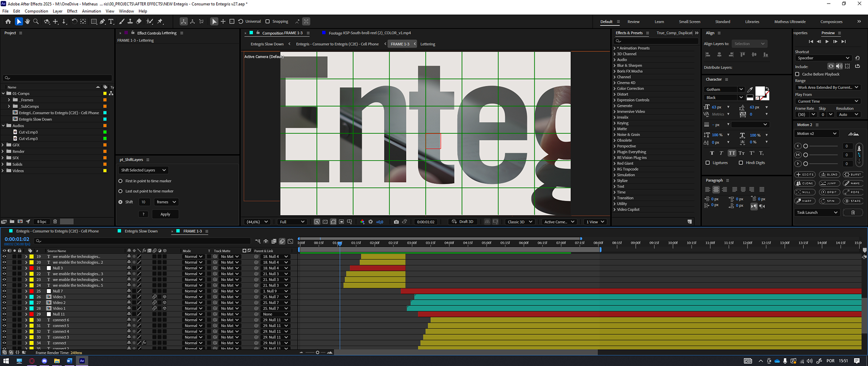This screenshot has width=868, height=366.
Task: Select the Roto Brush tool
Action: click(150, 21)
